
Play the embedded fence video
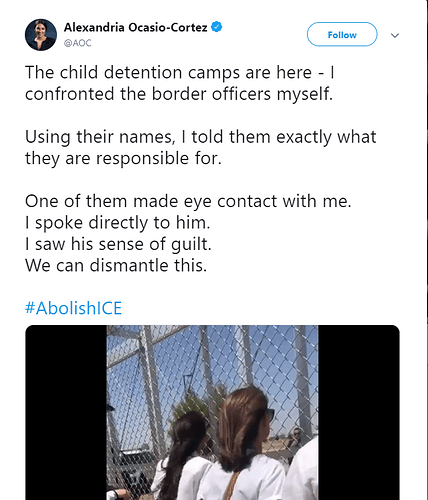pos(212,412)
